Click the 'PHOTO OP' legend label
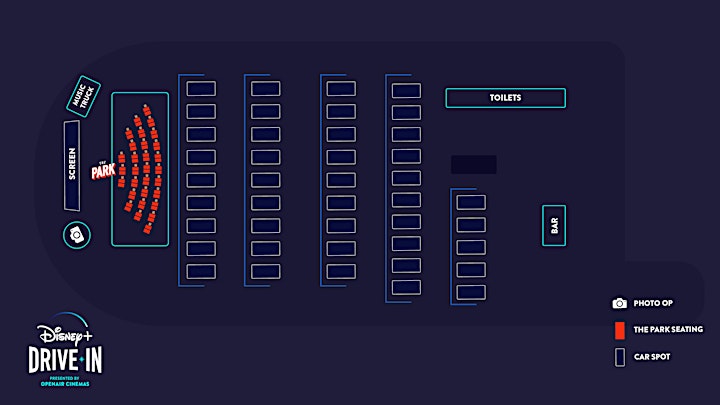 (x=653, y=303)
